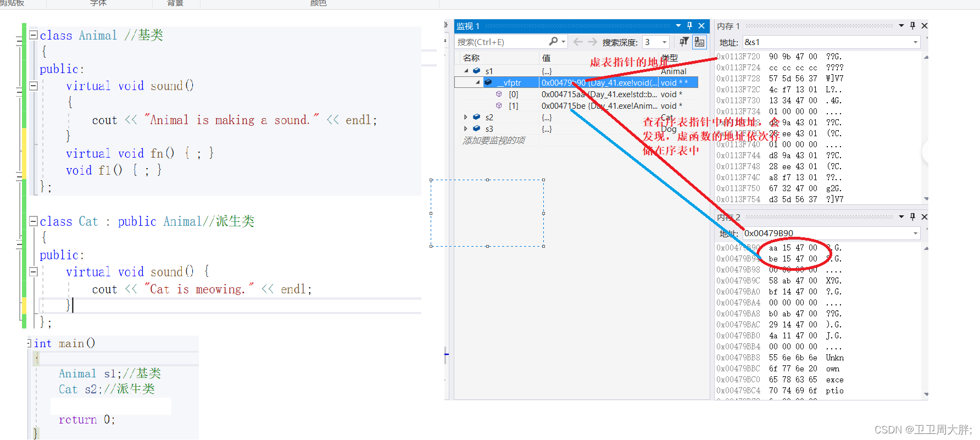The width and height of the screenshot is (980, 440).
Task: Open Memory 1 address dropdown
Action: point(916,42)
